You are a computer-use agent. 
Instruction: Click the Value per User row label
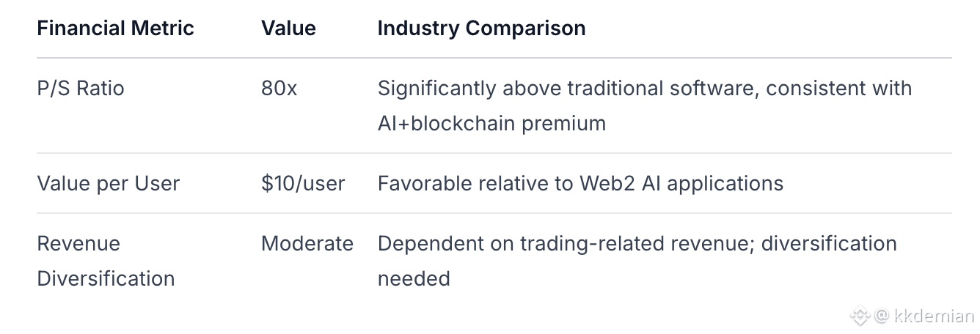pyautogui.click(x=108, y=183)
